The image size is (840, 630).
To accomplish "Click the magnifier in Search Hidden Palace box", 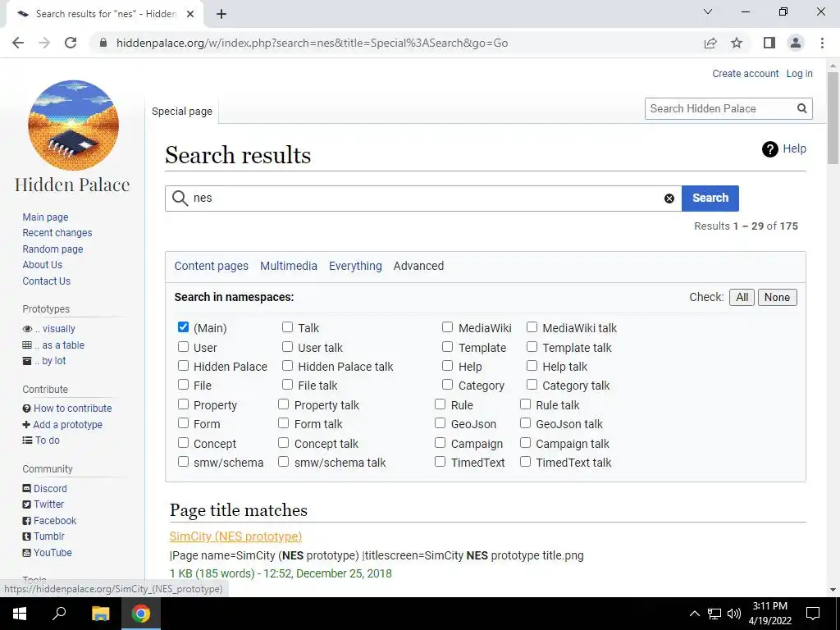I will 802,109.
